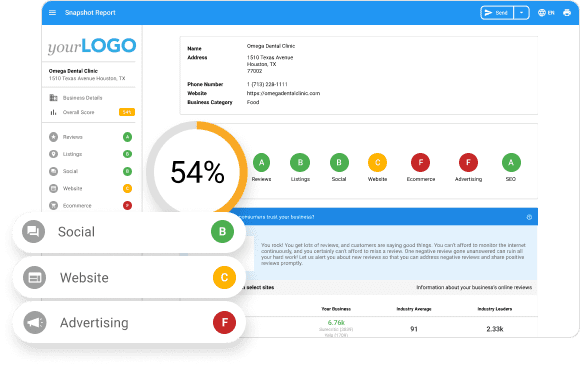The width and height of the screenshot is (580, 366).
Task: Click the Ecommerce grade F circle in summary row
Action: [x=421, y=162]
